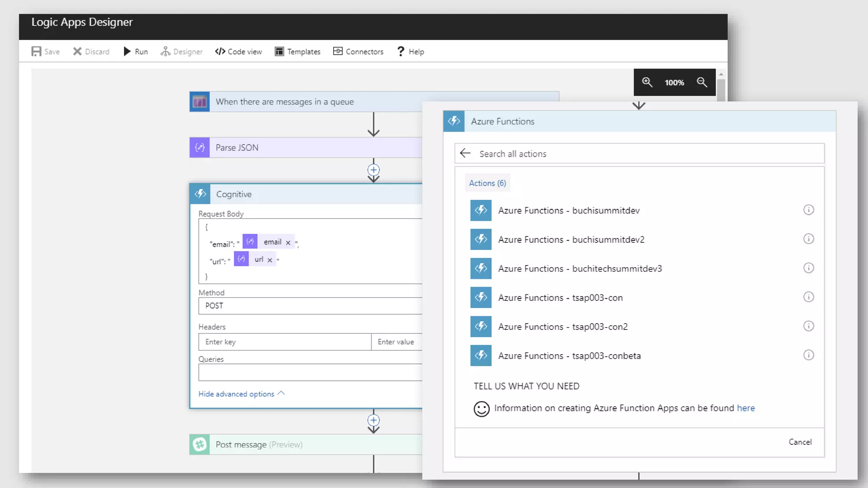868x488 pixels.
Task: Click the Run toolbar button
Action: (136, 52)
